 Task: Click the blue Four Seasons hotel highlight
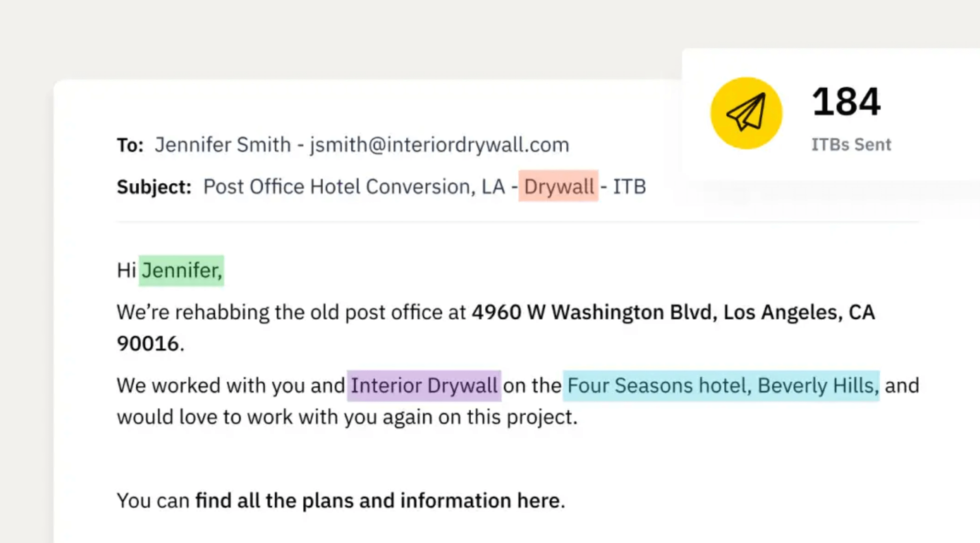click(x=721, y=385)
